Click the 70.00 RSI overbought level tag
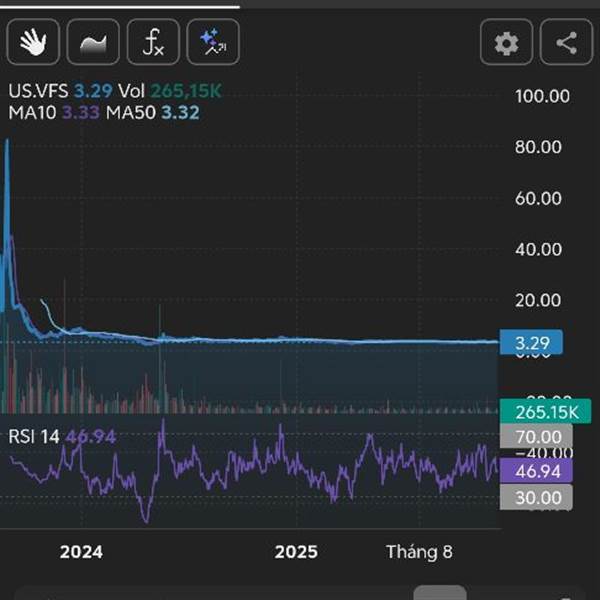The image size is (600, 600). (x=536, y=436)
